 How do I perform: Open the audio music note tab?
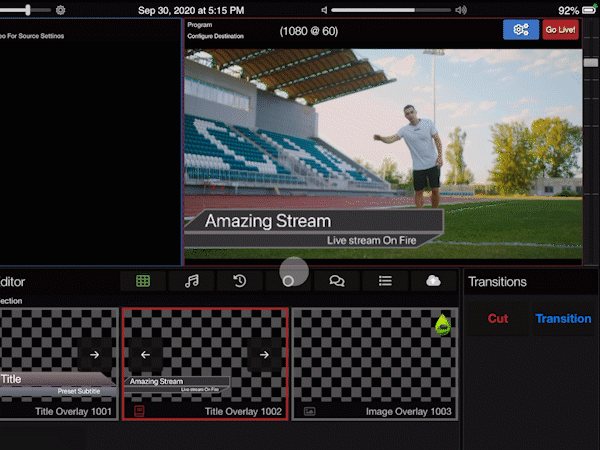tap(192, 281)
